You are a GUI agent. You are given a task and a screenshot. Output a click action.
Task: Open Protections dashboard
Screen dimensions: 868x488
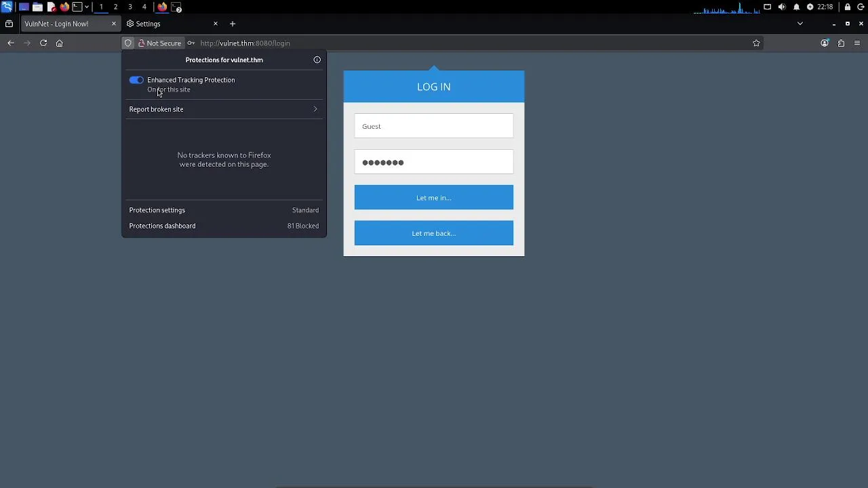pos(224,226)
